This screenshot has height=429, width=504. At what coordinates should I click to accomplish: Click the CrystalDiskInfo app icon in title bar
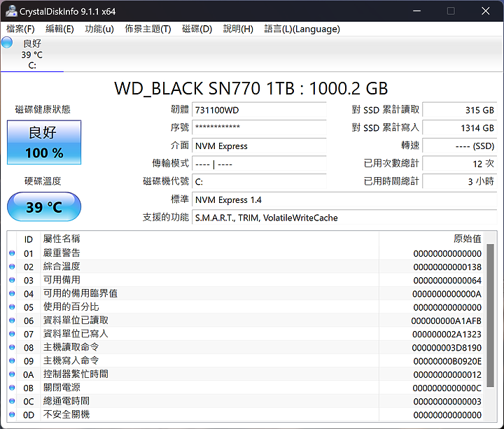[11, 11]
